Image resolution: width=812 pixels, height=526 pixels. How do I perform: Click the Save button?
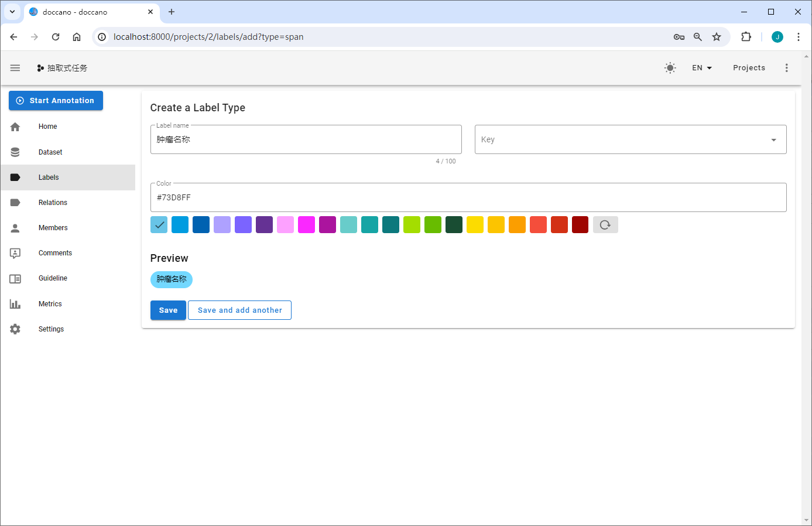[x=168, y=310]
